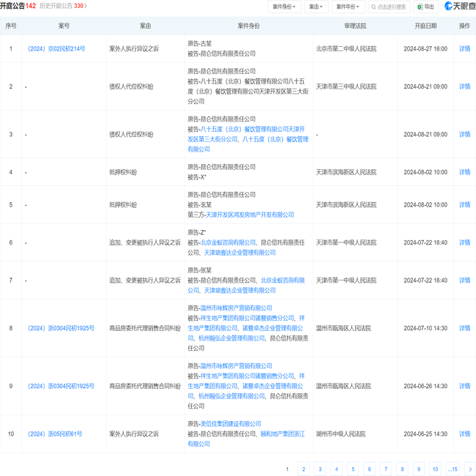Click date 2024-06-25 14:30

[x=425, y=434]
